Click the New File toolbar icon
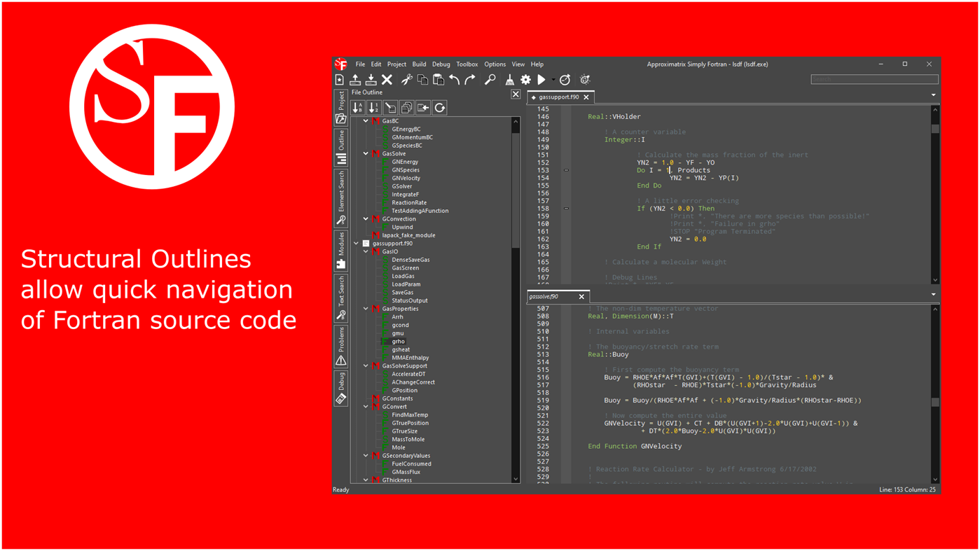The image size is (980, 551). pyautogui.click(x=340, y=80)
